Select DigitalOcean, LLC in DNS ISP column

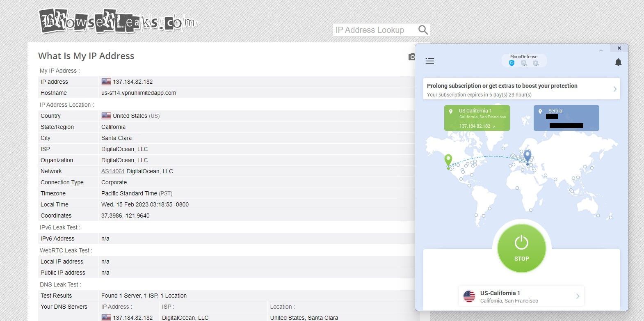185,318
